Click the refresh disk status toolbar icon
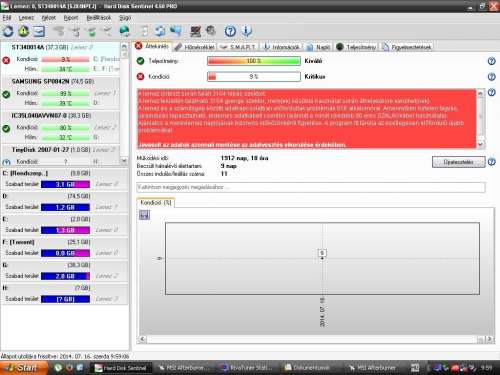 tap(8, 31)
